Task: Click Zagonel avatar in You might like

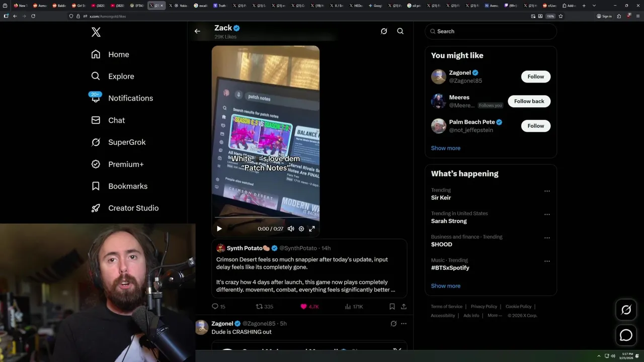Action: [x=439, y=76]
